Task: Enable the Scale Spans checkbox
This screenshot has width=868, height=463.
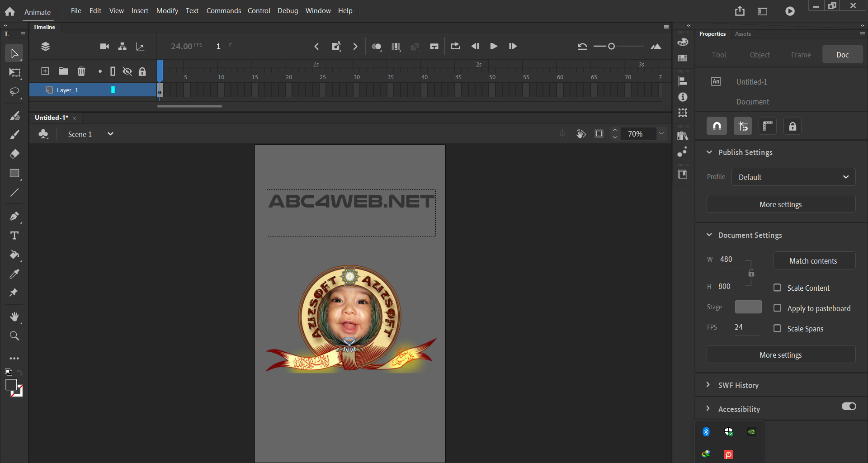Action: pyautogui.click(x=777, y=328)
